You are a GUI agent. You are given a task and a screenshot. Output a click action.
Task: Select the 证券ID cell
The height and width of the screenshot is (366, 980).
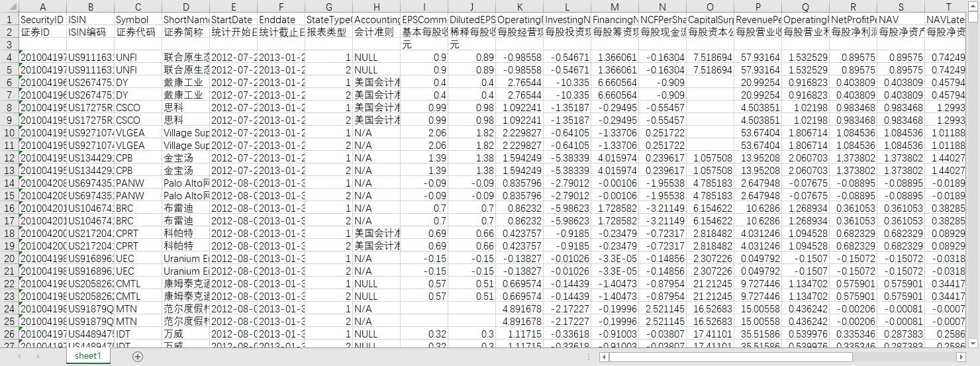(x=42, y=32)
